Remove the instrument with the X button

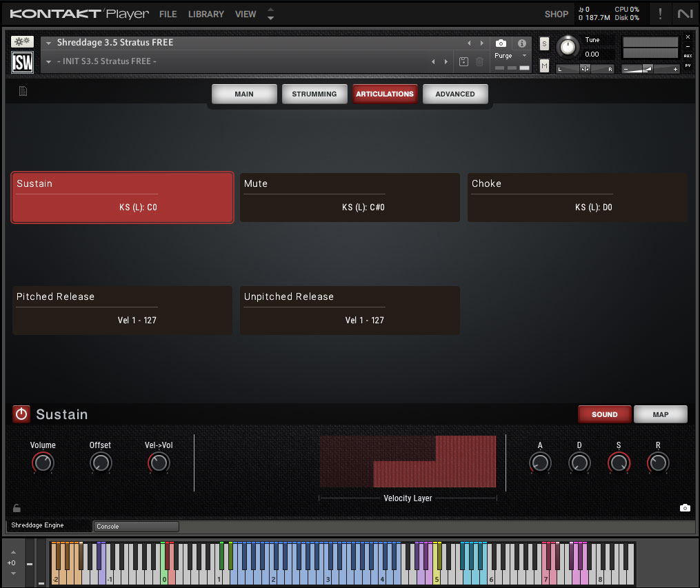[x=688, y=37]
